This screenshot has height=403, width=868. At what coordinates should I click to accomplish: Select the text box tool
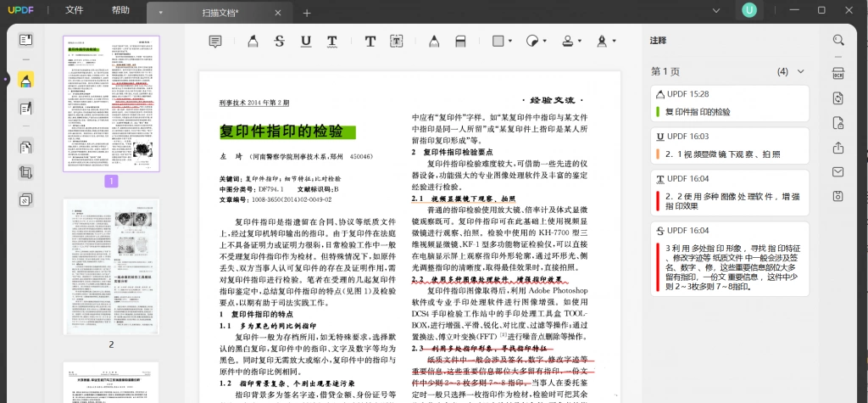(x=397, y=41)
